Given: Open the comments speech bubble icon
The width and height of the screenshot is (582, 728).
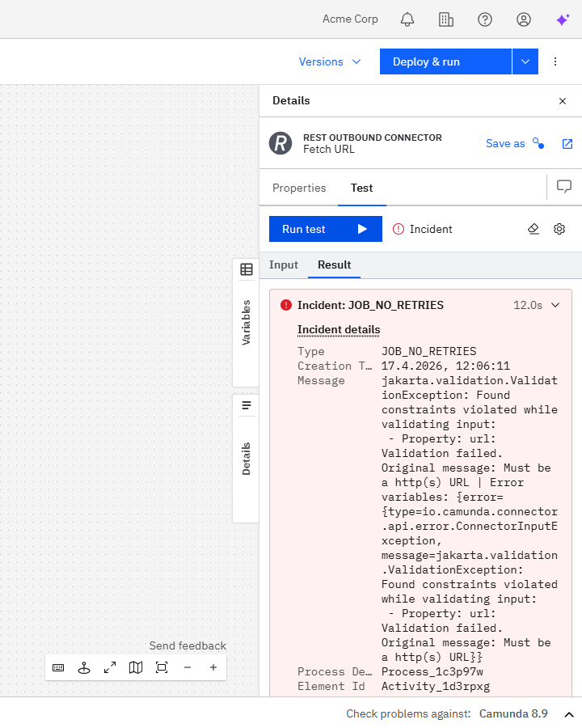Looking at the screenshot, I should coord(564,187).
